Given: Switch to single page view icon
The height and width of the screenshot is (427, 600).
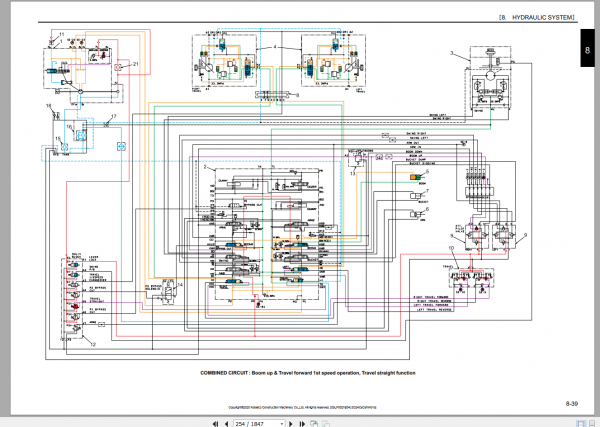Looking at the screenshot, I should click(x=581, y=424).
